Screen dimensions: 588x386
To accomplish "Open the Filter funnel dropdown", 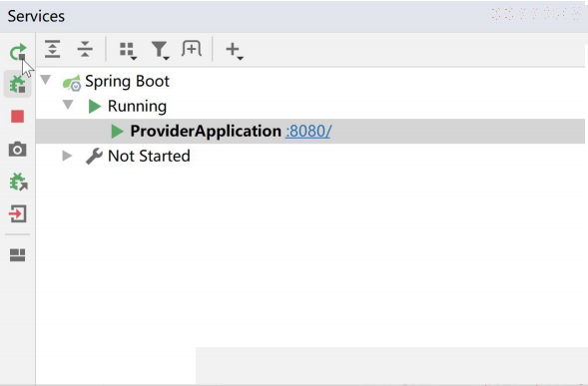I will (161, 50).
